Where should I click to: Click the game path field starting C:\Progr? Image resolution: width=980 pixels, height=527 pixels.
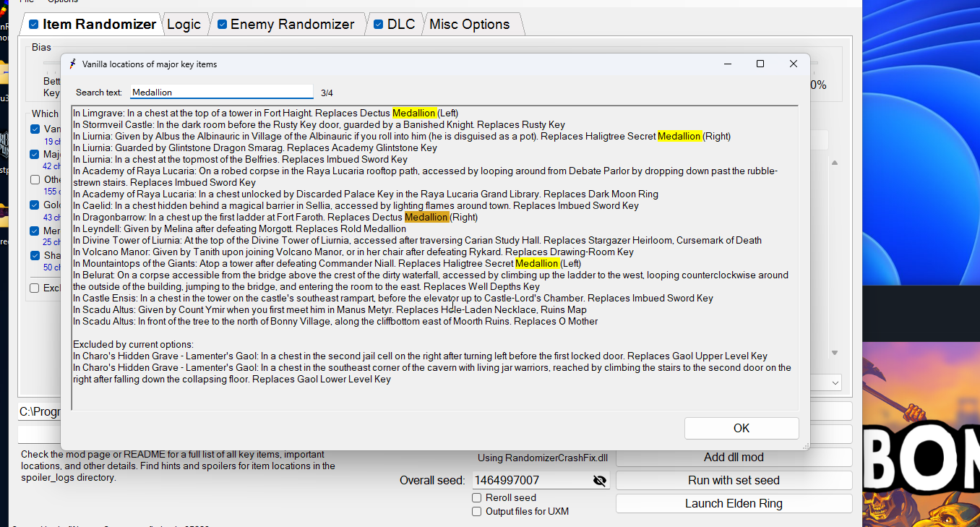(x=40, y=411)
